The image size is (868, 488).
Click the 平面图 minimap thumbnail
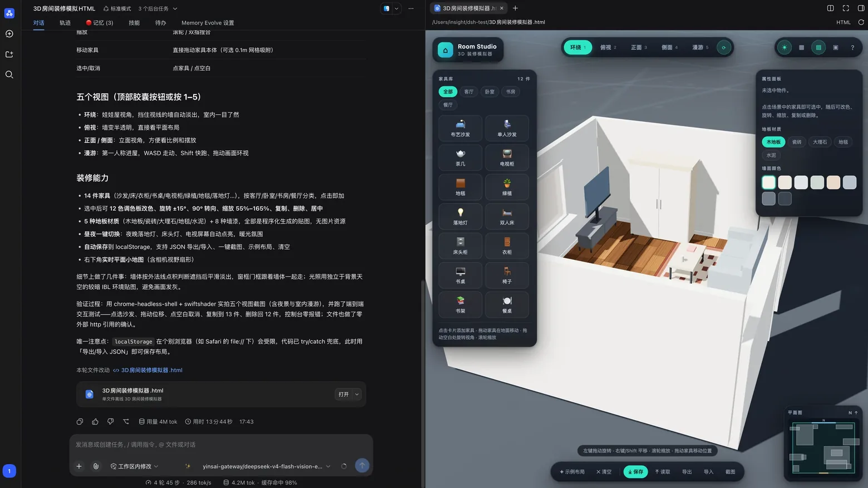coord(823,447)
